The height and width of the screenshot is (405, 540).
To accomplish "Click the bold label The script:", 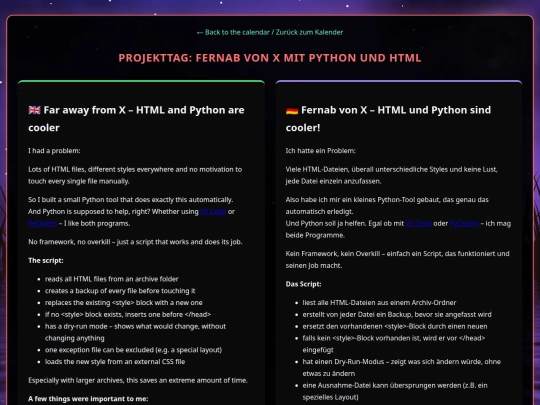I will 46,261.
